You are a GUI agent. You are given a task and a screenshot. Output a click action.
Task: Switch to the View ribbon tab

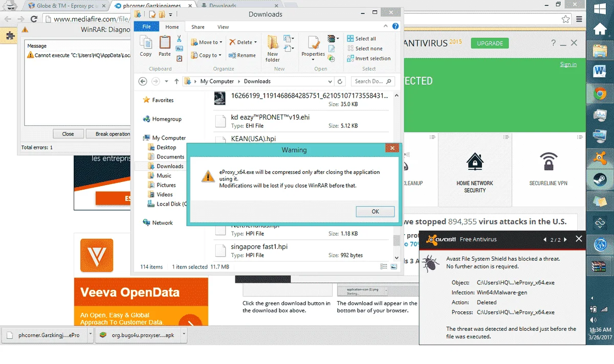tap(223, 27)
